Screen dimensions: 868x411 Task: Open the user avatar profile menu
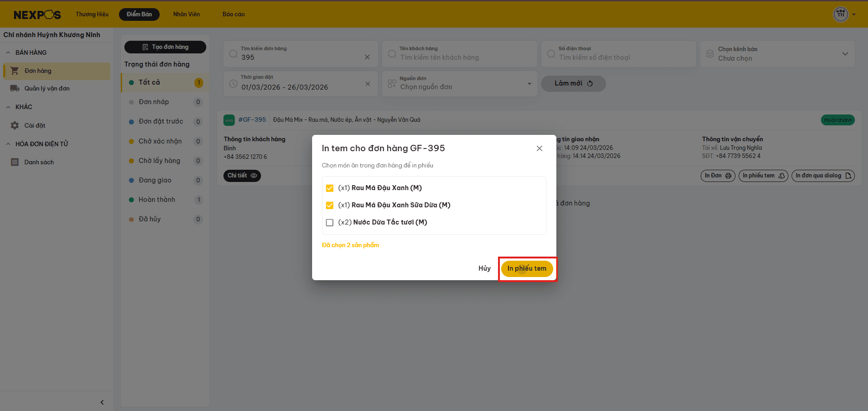point(840,14)
